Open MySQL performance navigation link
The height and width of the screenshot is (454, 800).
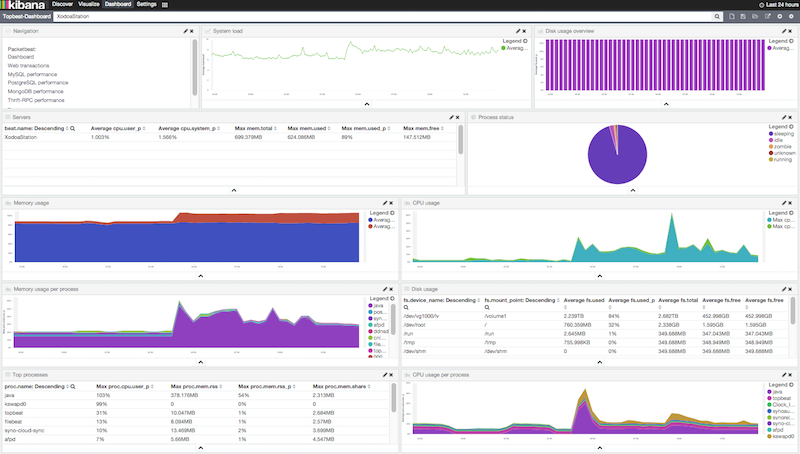(31, 74)
